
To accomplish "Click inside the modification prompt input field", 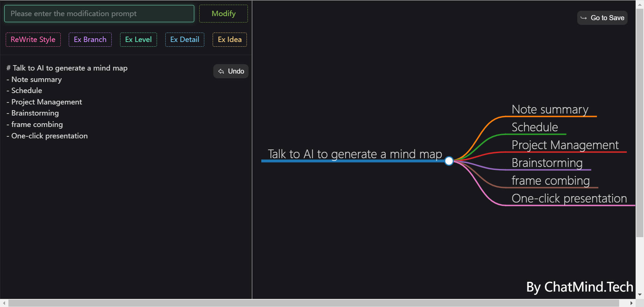I will (x=99, y=13).
